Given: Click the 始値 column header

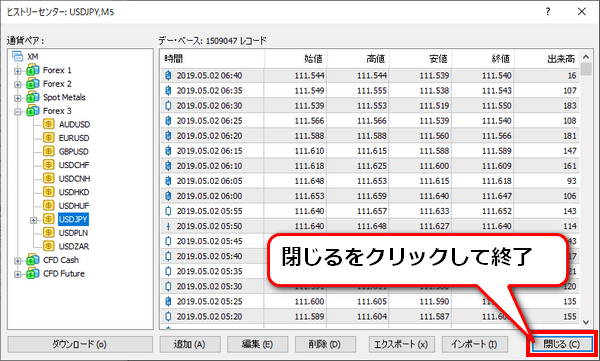Looking at the screenshot, I should point(295,59).
